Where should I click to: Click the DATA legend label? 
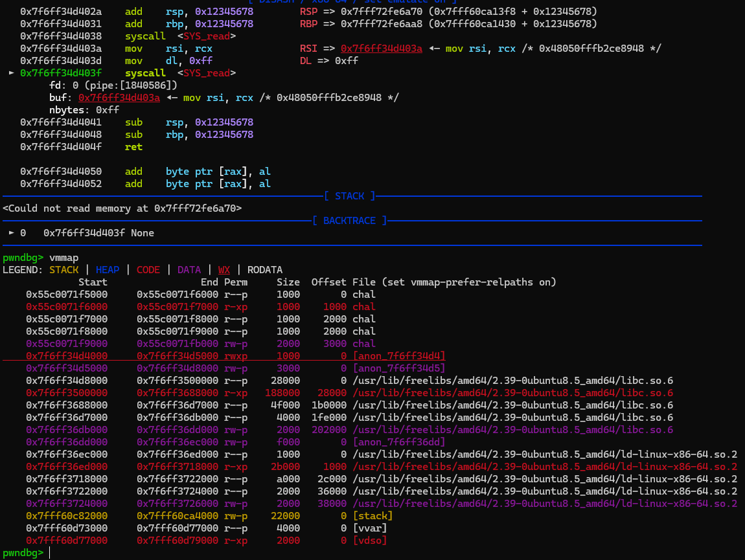(189, 270)
